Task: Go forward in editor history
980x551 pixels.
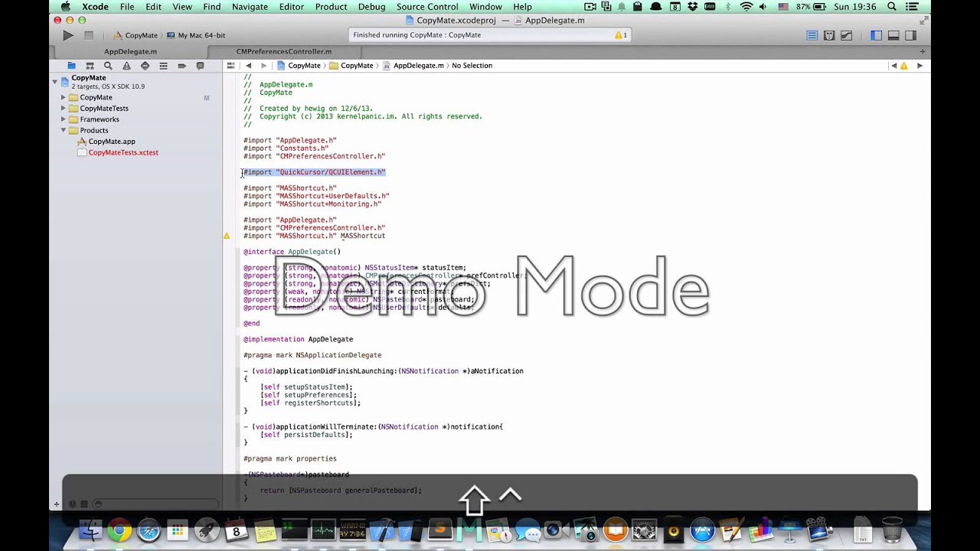Action: (x=263, y=66)
